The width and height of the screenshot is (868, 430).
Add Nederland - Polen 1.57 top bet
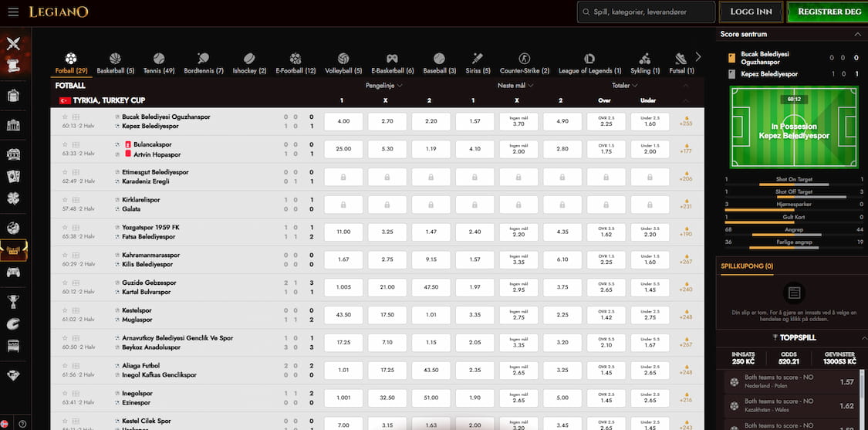[792, 382]
